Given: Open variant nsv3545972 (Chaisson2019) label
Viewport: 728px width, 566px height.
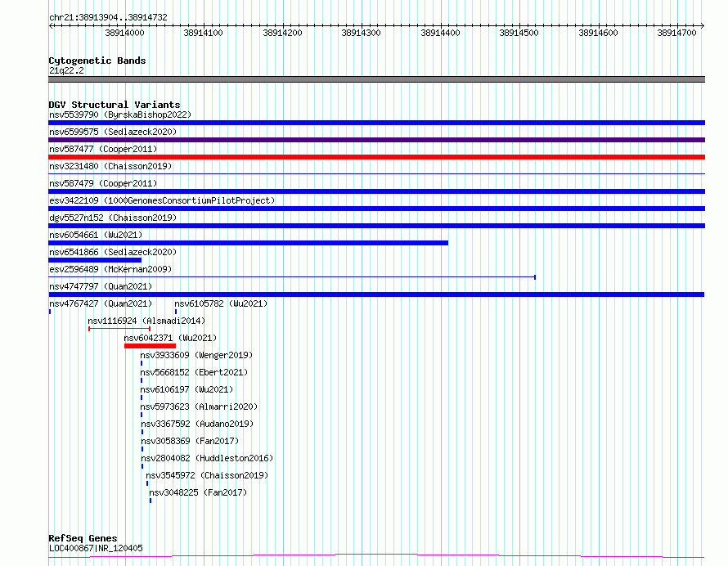Looking at the screenshot, I should (207, 475).
